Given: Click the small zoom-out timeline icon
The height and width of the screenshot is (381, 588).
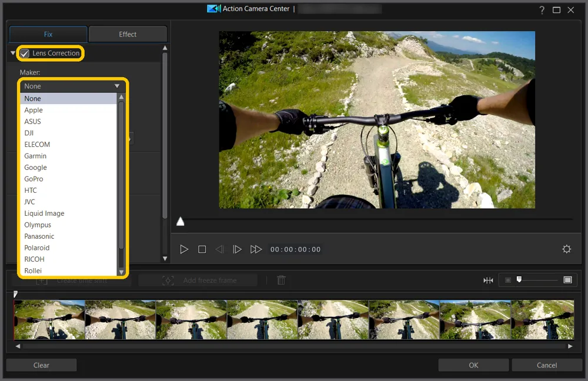Looking at the screenshot, I should point(508,280).
